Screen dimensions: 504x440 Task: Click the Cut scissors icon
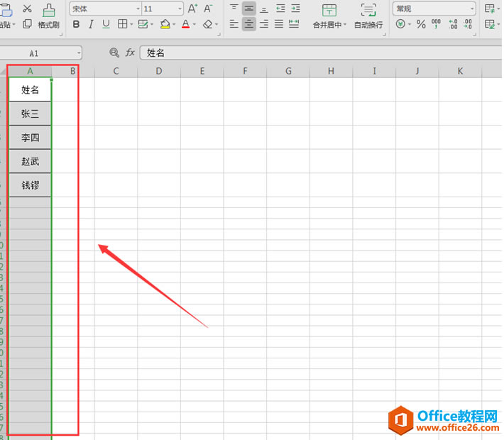27,9
